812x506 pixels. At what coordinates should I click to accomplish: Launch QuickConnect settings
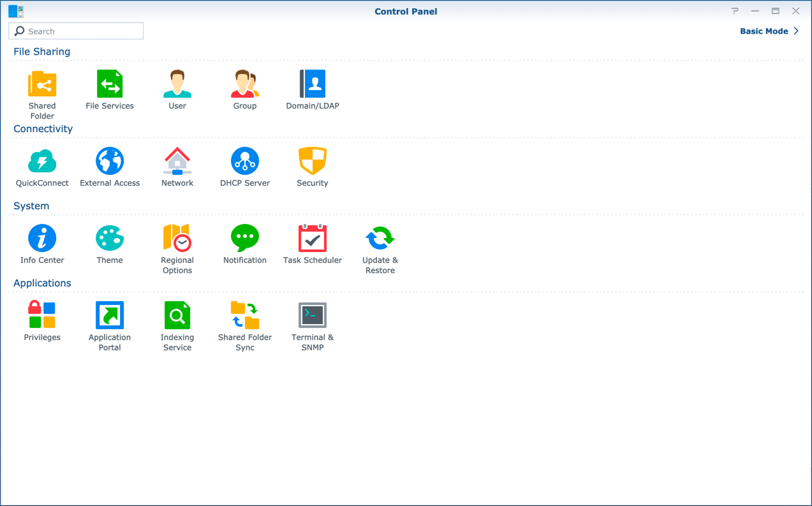[x=42, y=162]
